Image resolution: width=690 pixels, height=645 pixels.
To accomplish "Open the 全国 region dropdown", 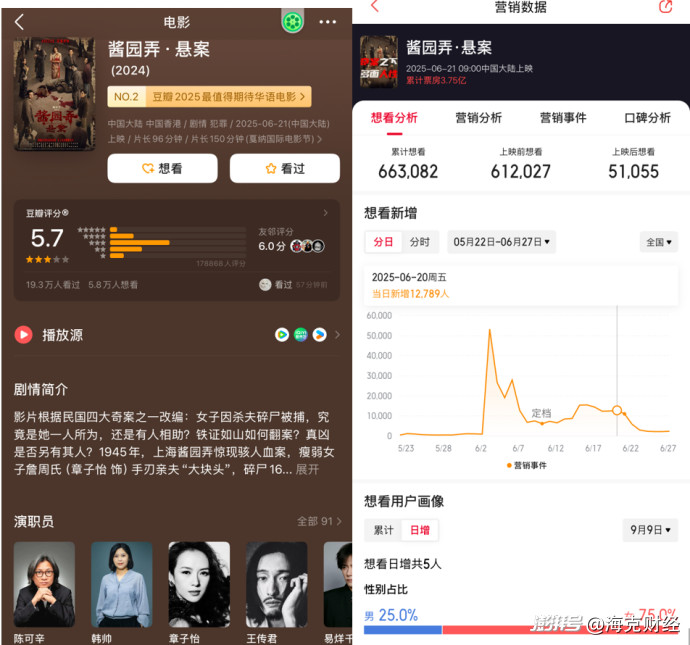I will (659, 242).
